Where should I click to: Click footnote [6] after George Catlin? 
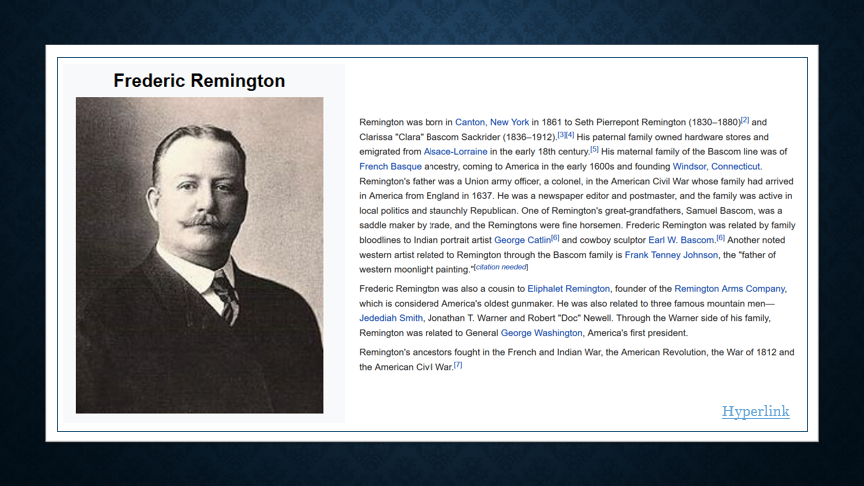click(555, 238)
